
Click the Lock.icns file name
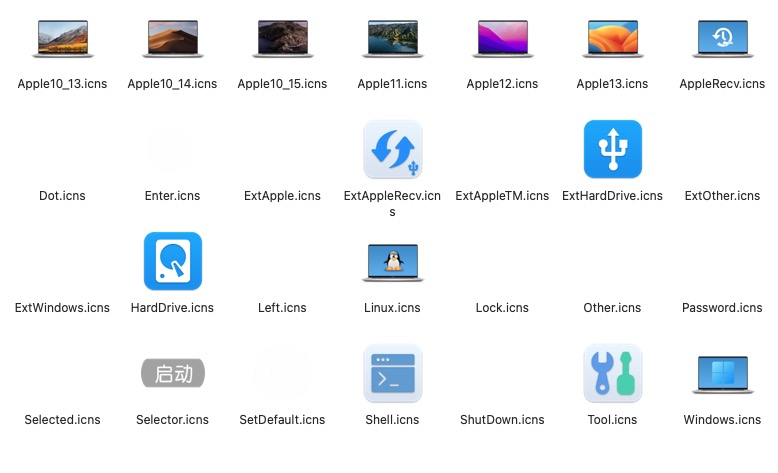(502, 308)
